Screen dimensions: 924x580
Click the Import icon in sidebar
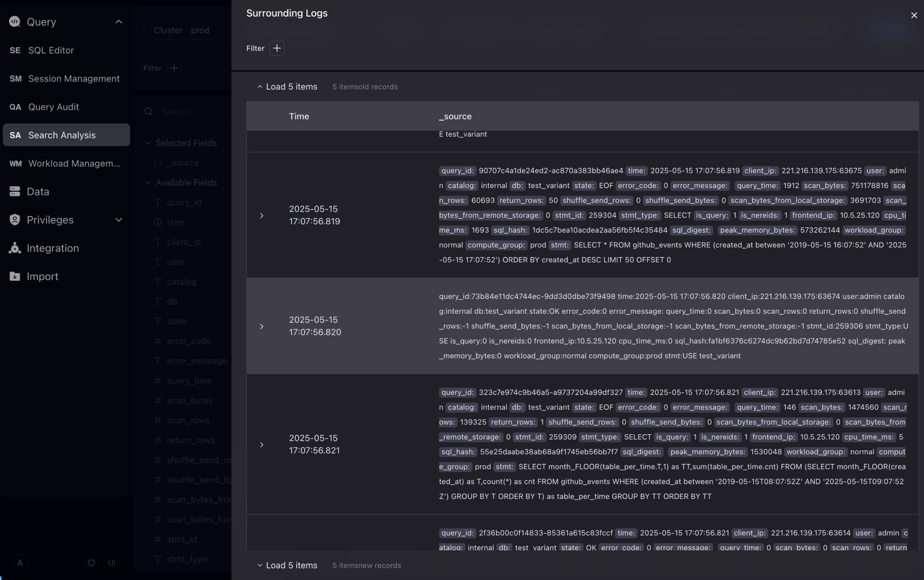pyautogui.click(x=15, y=276)
